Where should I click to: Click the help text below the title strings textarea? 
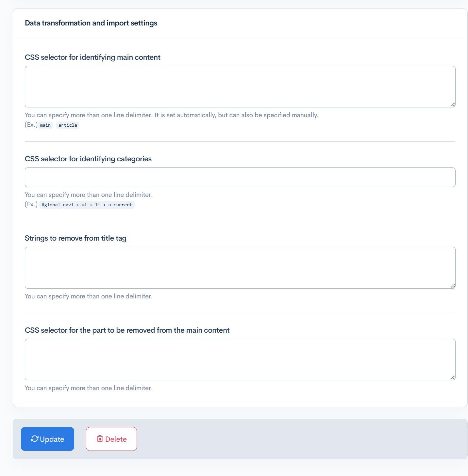coord(89,296)
